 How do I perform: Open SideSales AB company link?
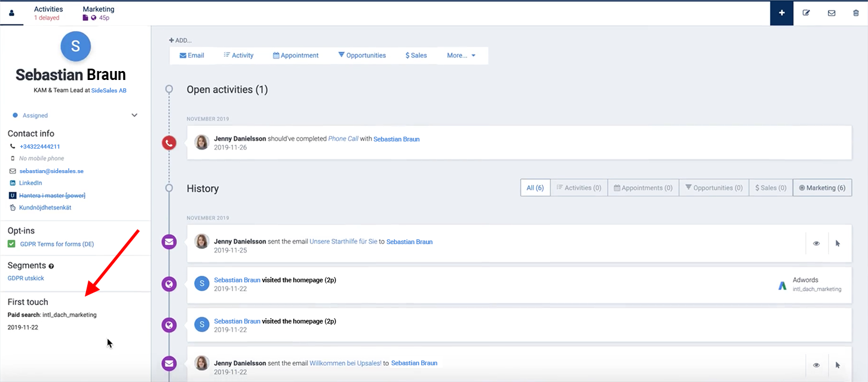coord(109,90)
